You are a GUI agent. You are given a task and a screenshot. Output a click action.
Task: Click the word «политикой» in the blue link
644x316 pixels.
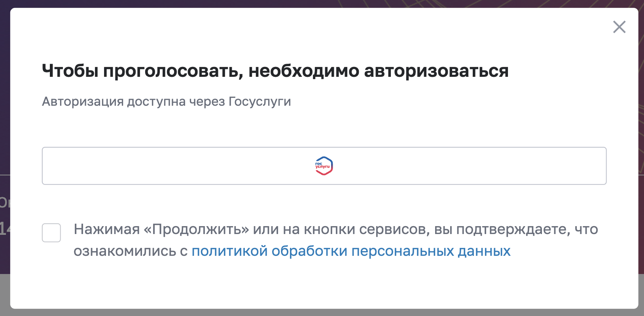(x=229, y=251)
